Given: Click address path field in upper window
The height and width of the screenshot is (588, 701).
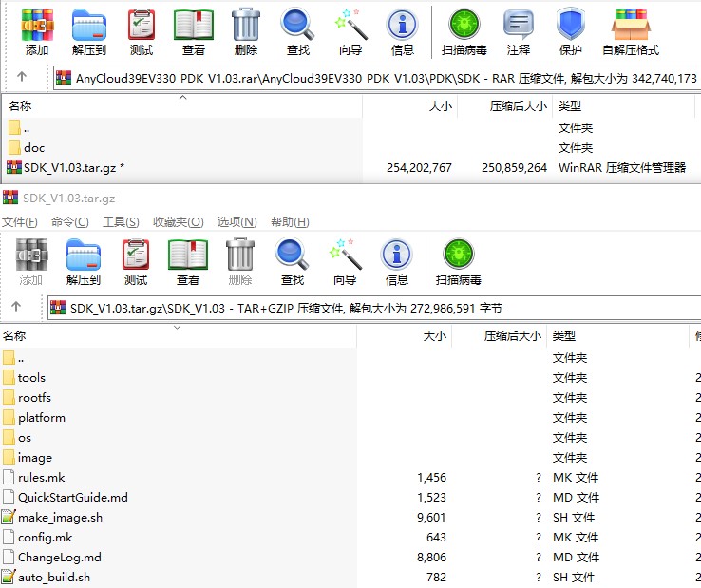Looking at the screenshot, I should [376, 78].
